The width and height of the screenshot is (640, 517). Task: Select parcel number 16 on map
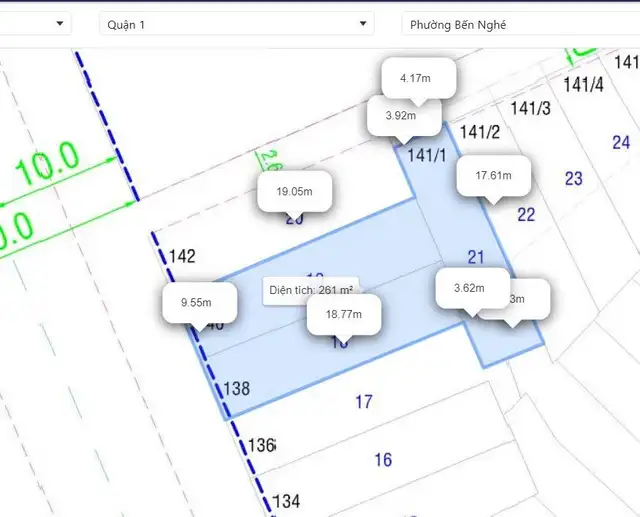click(x=383, y=460)
